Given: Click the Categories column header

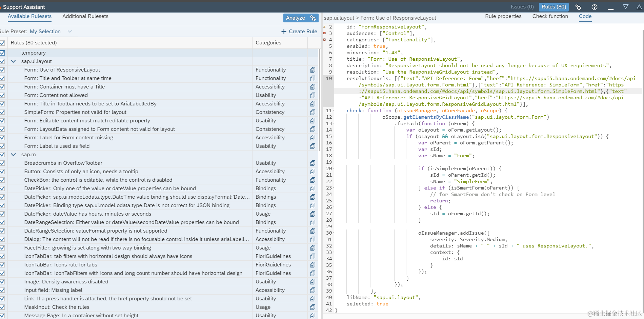Looking at the screenshot, I should pyautogui.click(x=280, y=43).
